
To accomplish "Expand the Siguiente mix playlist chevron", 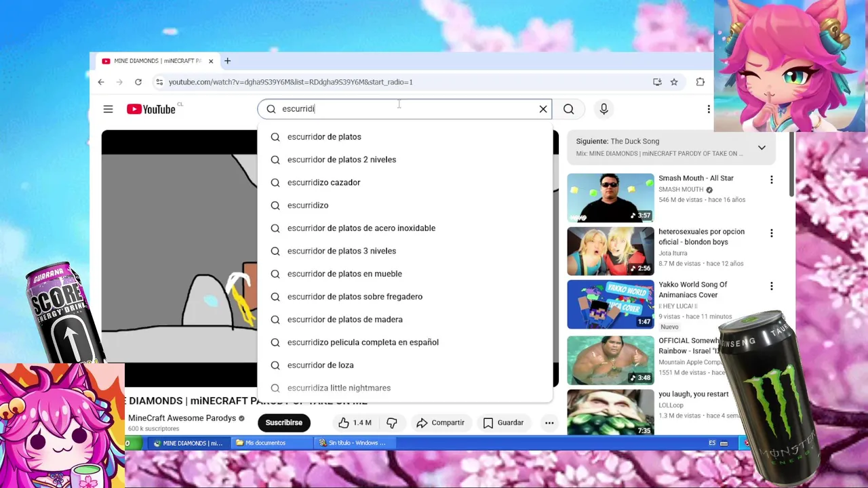I will (x=762, y=147).
